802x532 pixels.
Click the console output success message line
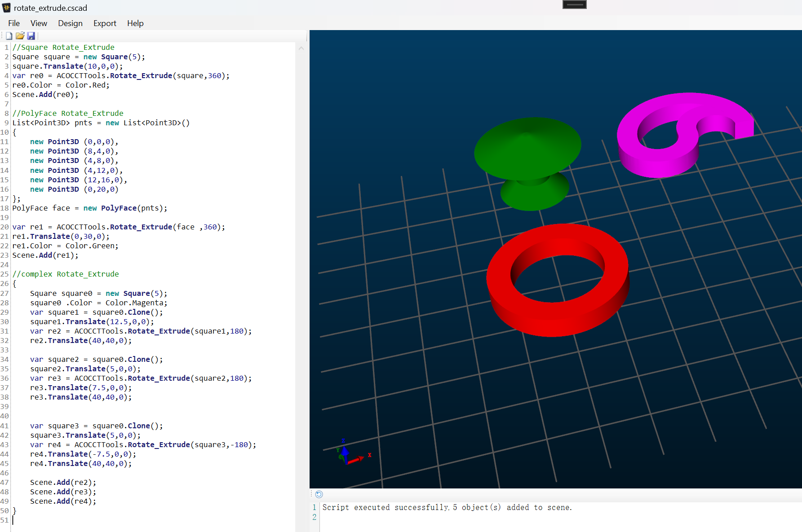coord(447,507)
